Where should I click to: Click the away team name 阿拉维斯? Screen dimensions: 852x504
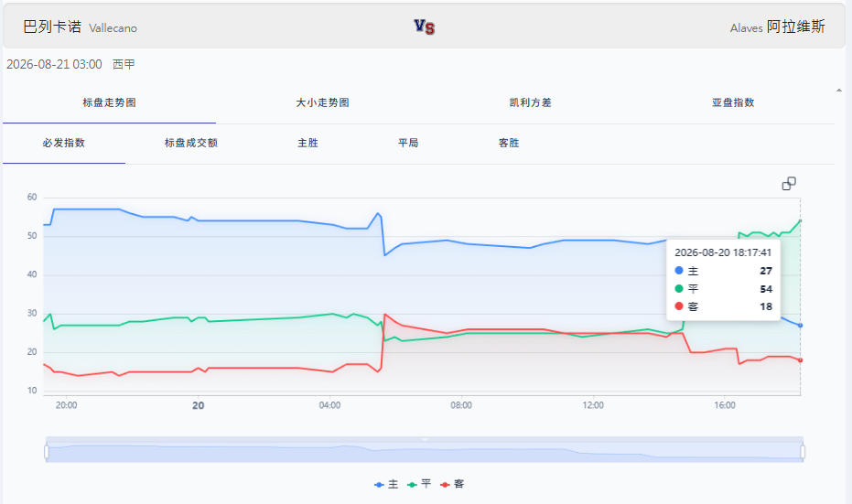pos(796,27)
